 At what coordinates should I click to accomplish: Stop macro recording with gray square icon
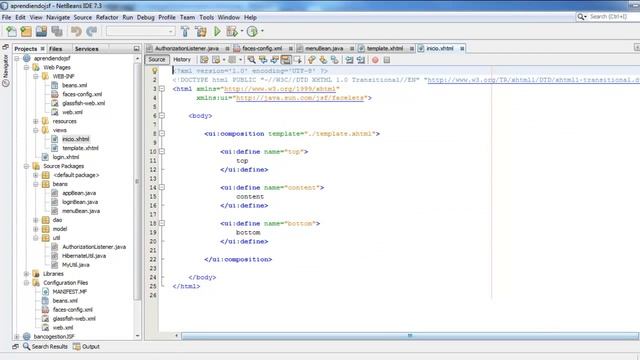click(x=387, y=60)
